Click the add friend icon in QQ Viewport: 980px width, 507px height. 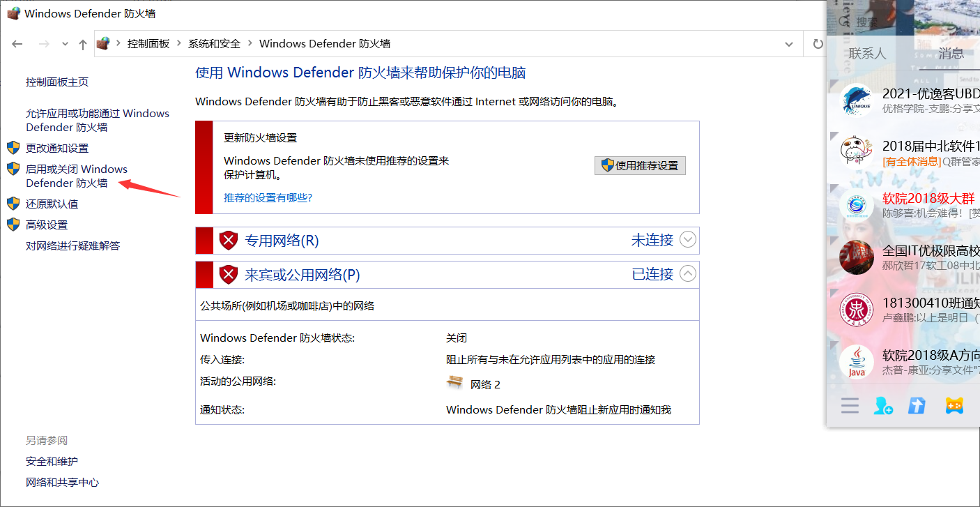click(x=883, y=405)
